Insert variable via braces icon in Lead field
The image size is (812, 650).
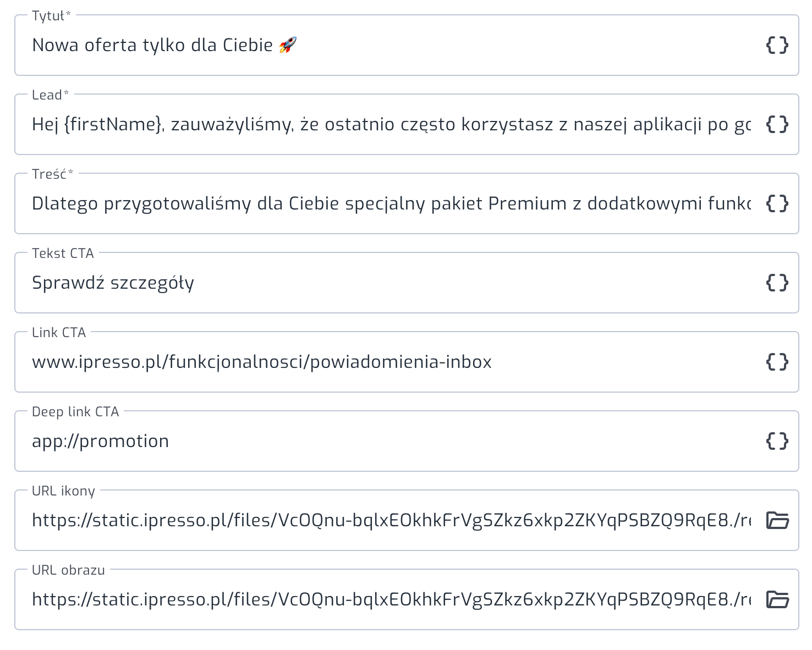(x=777, y=124)
